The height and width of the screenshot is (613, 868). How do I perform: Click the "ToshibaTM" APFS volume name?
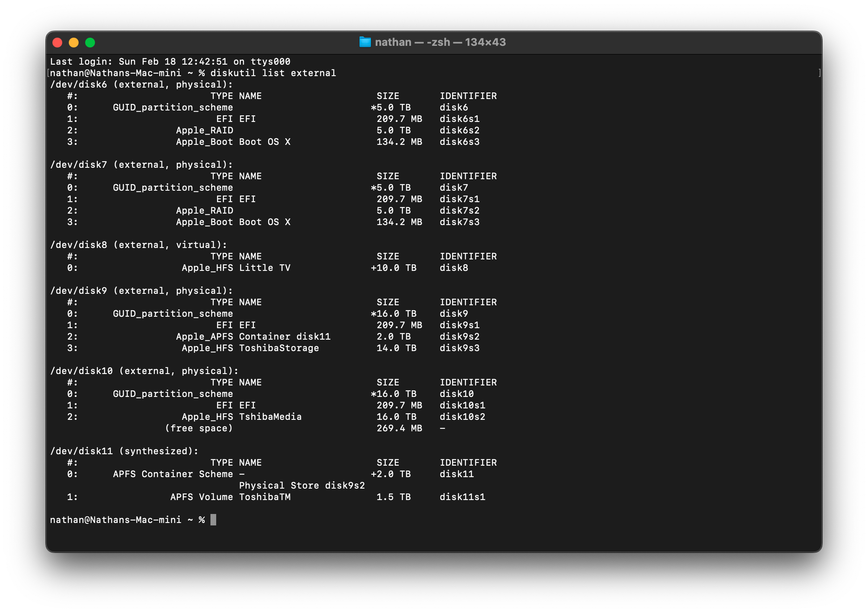click(x=264, y=497)
